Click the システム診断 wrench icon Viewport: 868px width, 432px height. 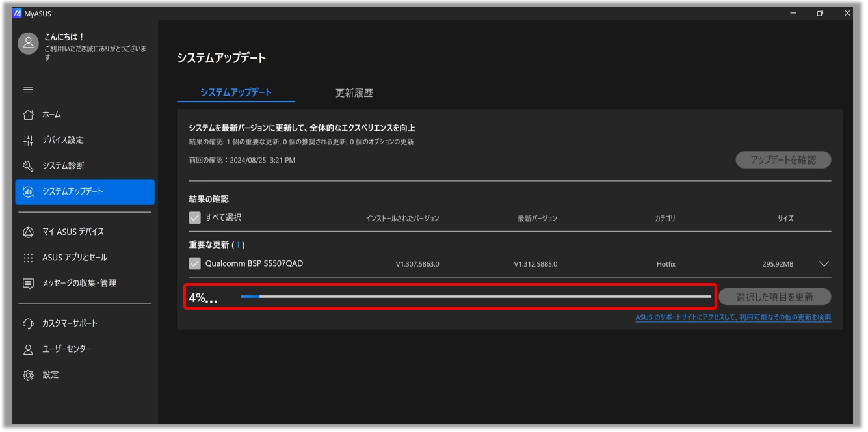pyautogui.click(x=28, y=166)
